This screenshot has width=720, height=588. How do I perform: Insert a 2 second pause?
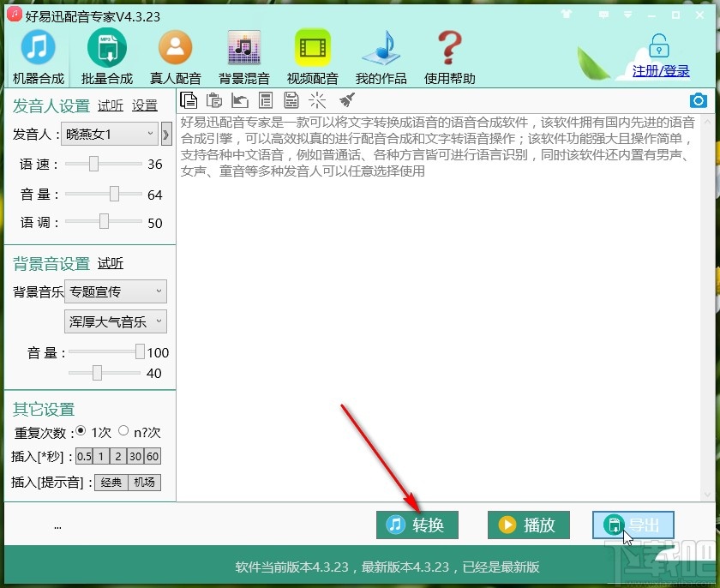click(x=118, y=456)
